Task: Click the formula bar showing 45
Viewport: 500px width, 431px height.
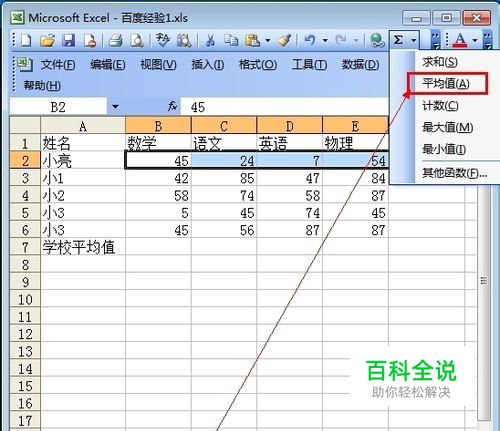Action: pos(285,107)
